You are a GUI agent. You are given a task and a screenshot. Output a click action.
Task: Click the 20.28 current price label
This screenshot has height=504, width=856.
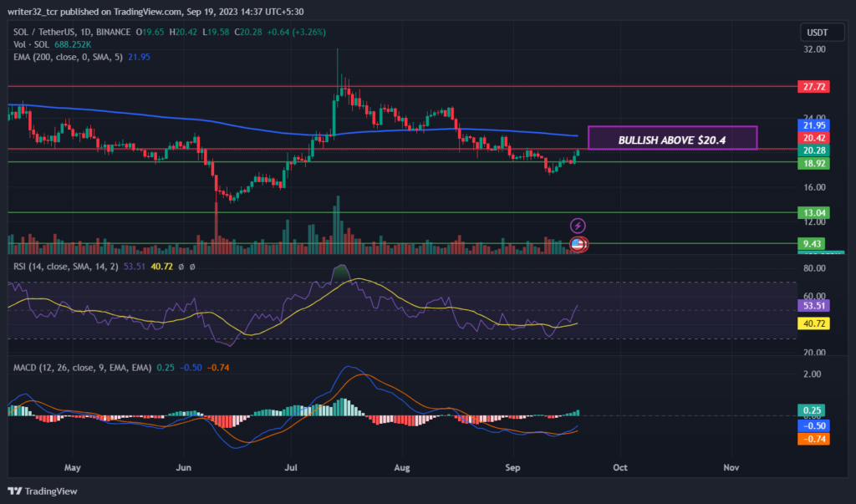[x=813, y=150]
